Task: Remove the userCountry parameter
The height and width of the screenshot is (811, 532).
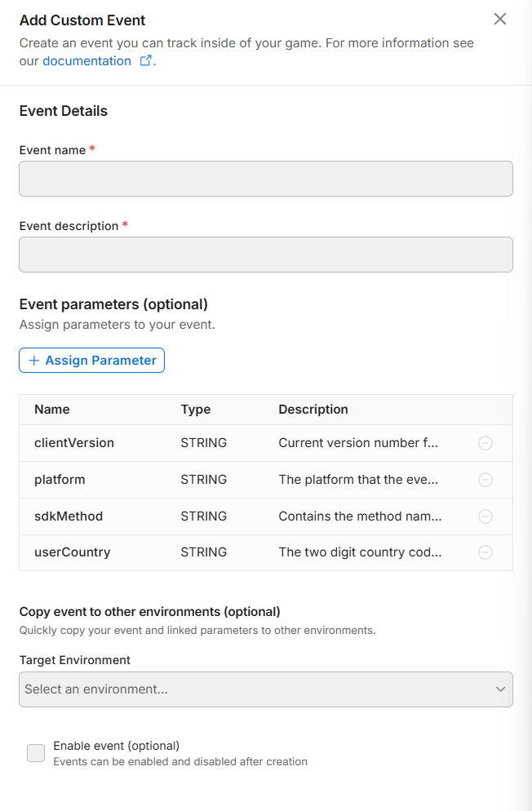Action: pyautogui.click(x=485, y=552)
